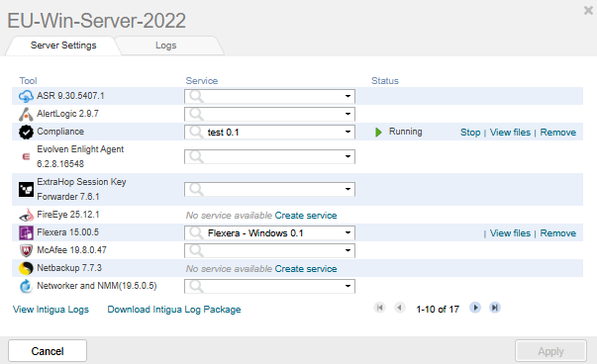
Task: Switch to the Server Settings tab
Action: pos(63,45)
